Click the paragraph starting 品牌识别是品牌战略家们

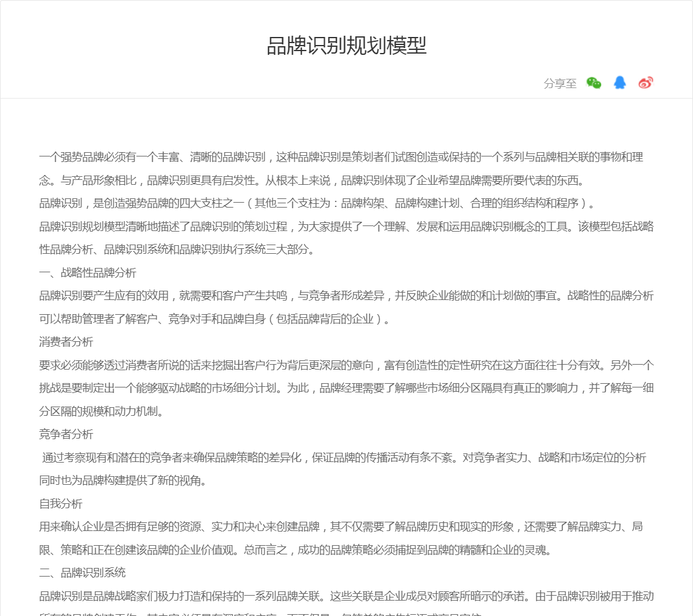click(346, 596)
